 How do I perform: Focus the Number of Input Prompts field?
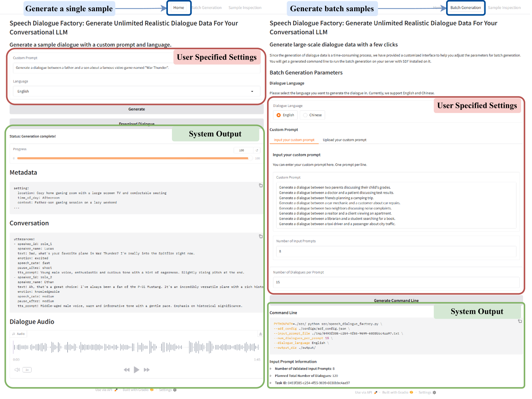click(396, 251)
